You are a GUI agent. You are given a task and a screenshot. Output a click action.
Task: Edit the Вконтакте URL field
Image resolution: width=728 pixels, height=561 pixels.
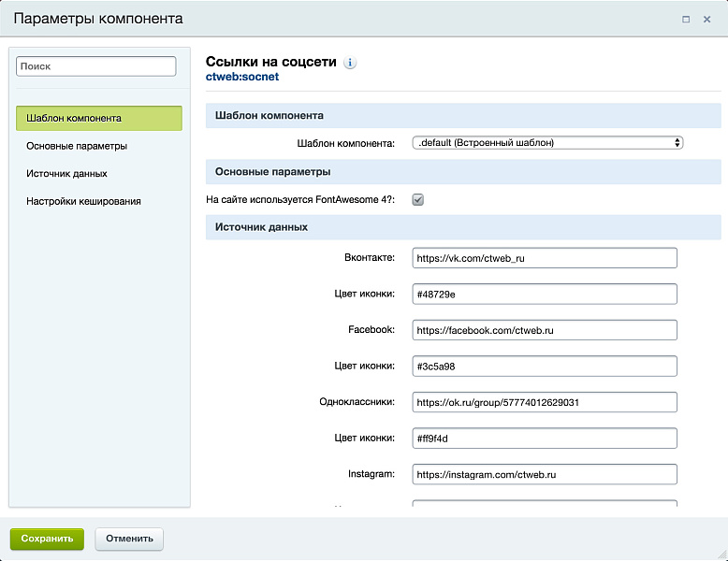pyautogui.click(x=544, y=258)
